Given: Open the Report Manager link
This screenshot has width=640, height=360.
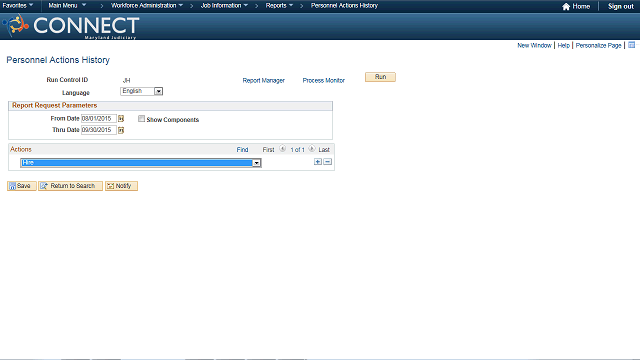Looking at the screenshot, I should point(264,80).
